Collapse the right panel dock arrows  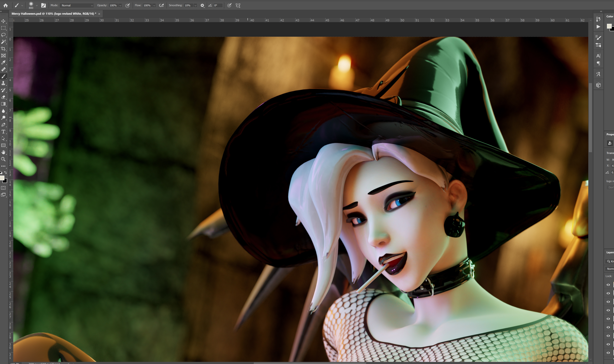(601, 11)
